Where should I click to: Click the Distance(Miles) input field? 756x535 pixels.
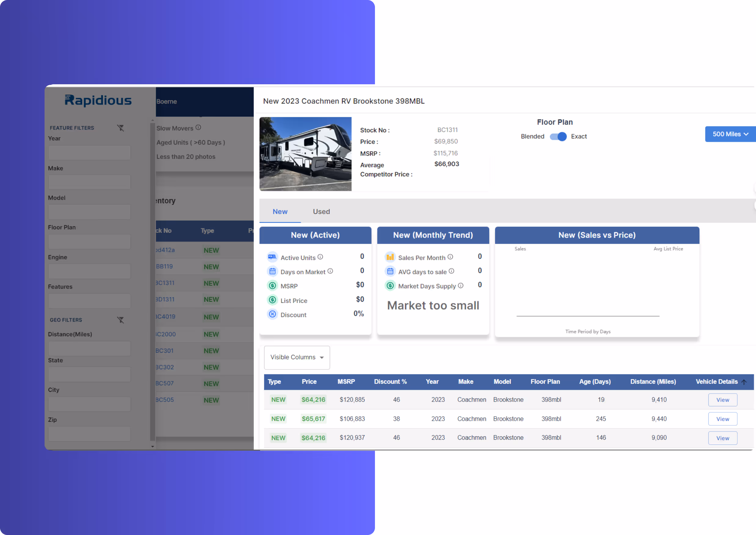tap(89, 348)
